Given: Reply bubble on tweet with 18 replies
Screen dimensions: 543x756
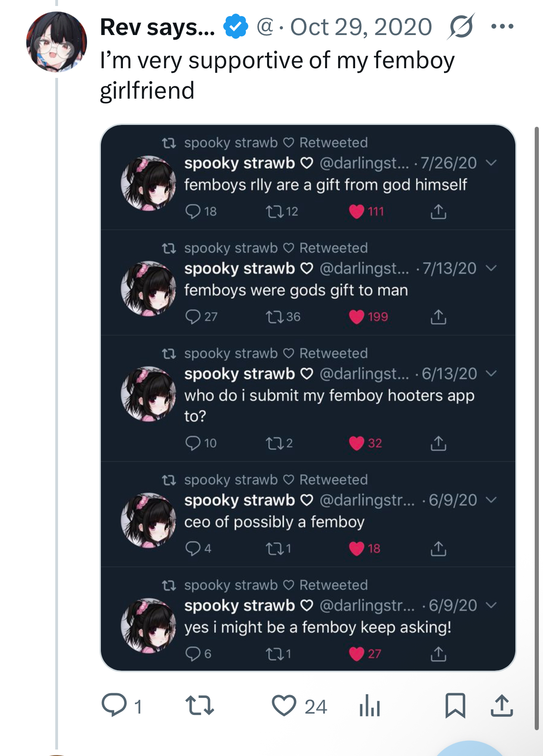Looking at the screenshot, I should pyautogui.click(x=193, y=212).
